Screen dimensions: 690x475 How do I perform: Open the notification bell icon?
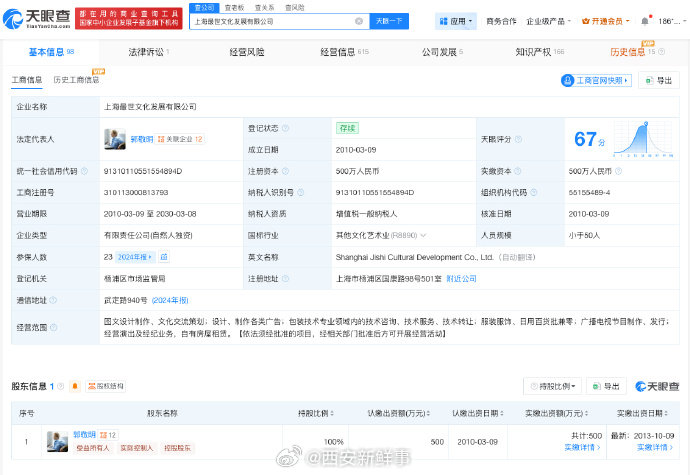coord(645,21)
